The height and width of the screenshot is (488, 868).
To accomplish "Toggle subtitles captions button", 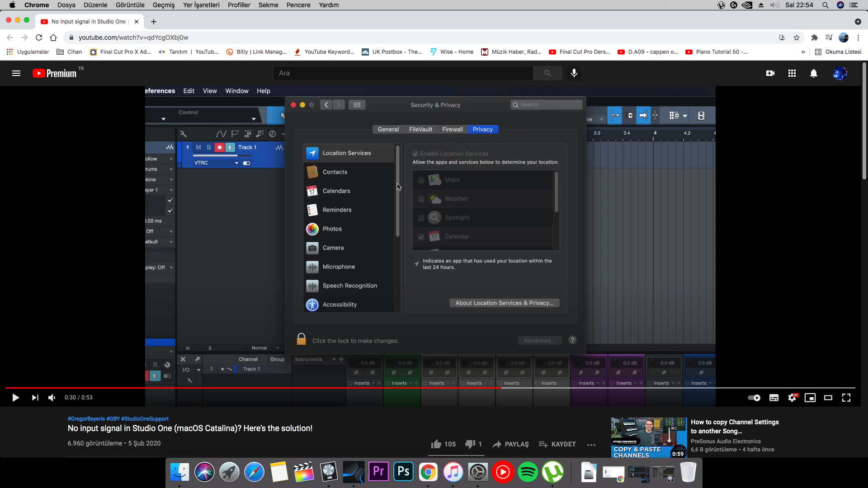I will (x=774, y=398).
